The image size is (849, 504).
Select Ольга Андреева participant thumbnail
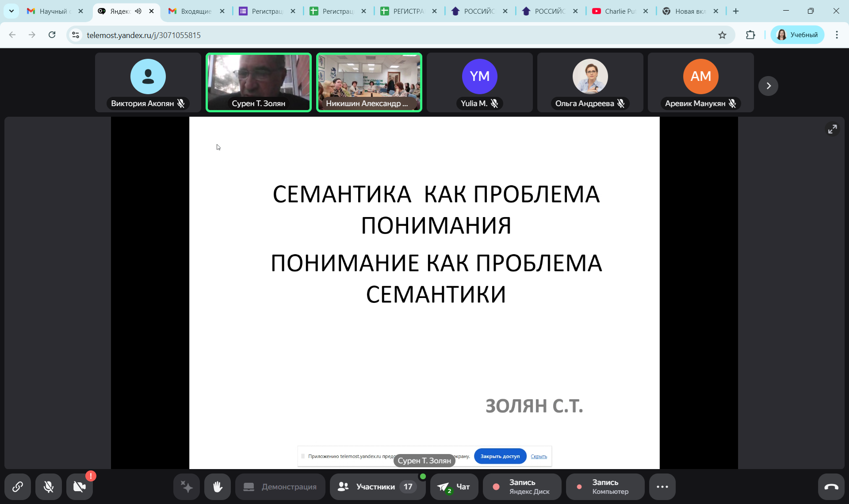click(590, 82)
